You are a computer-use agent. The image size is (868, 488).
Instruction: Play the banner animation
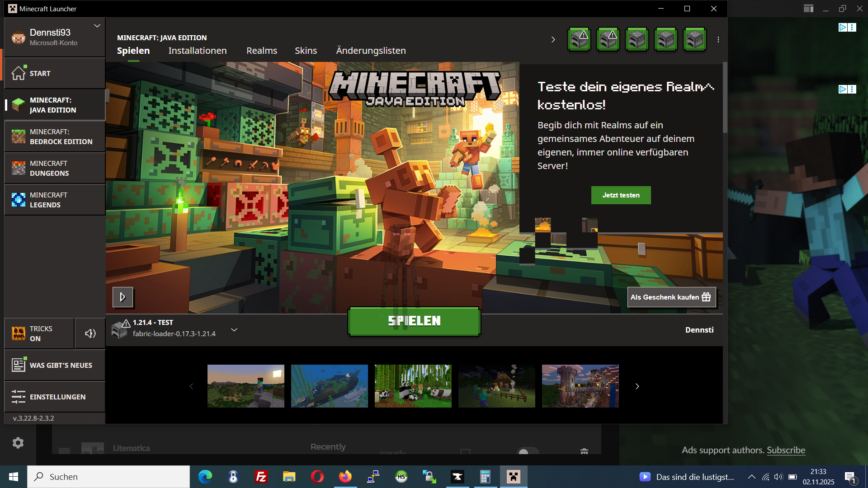click(x=123, y=297)
